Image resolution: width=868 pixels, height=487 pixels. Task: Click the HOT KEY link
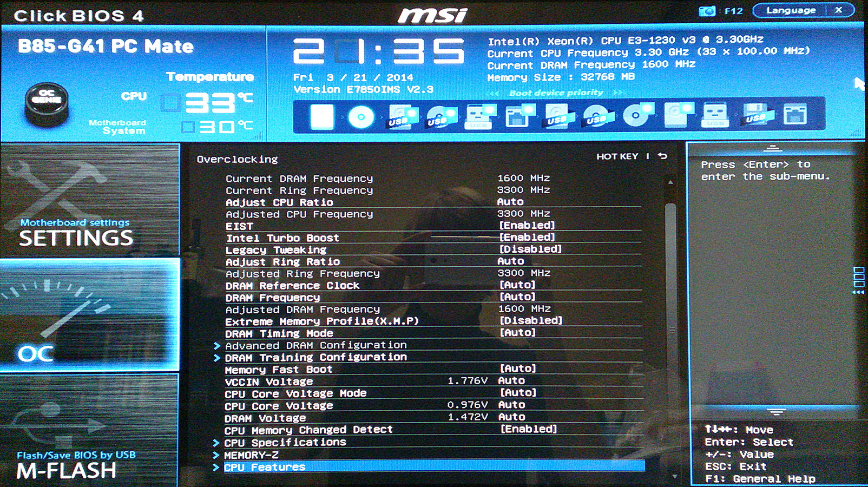click(617, 156)
